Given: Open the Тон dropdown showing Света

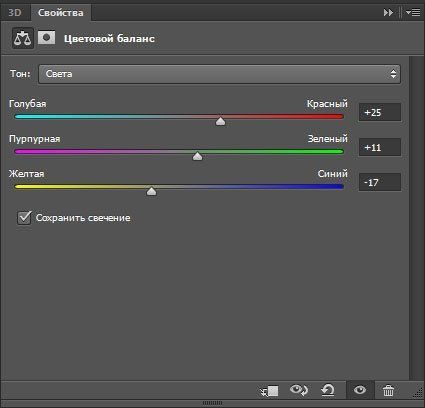Looking at the screenshot, I should (x=219, y=74).
